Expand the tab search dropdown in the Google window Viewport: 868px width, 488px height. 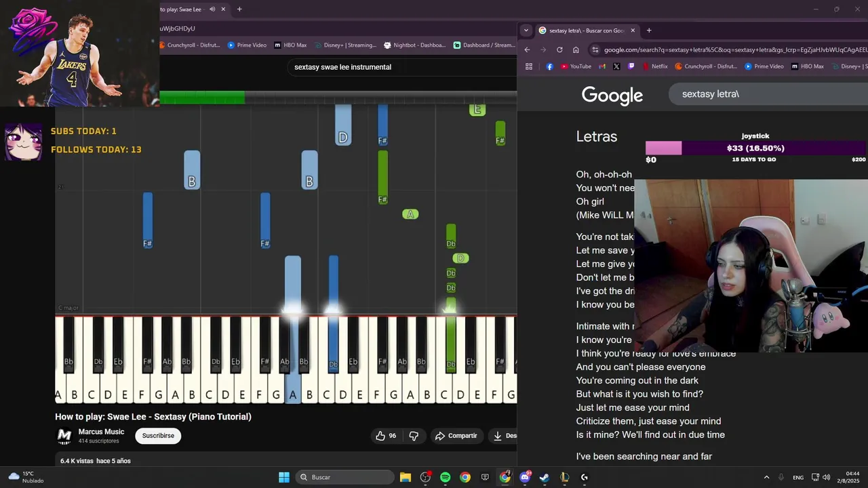click(x=526, y=30)
